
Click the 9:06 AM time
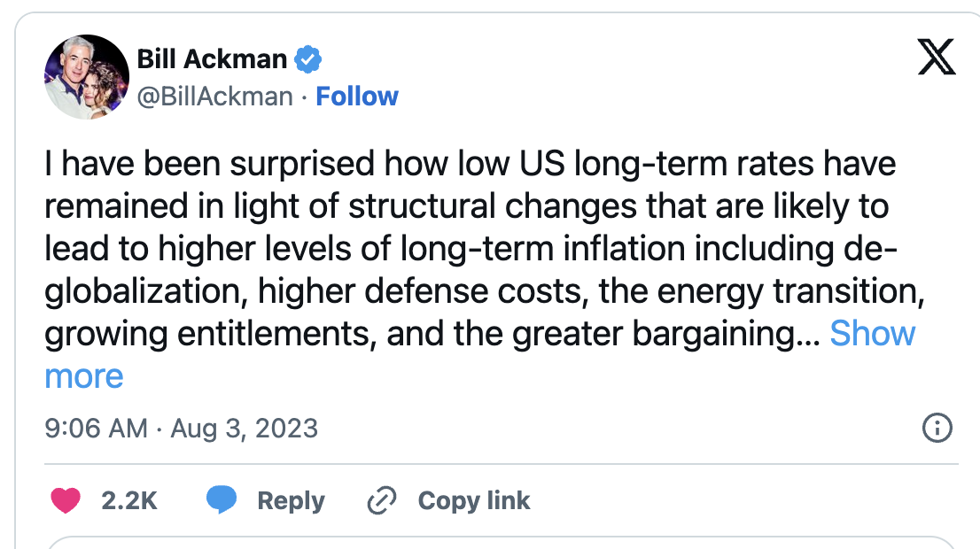96,429
